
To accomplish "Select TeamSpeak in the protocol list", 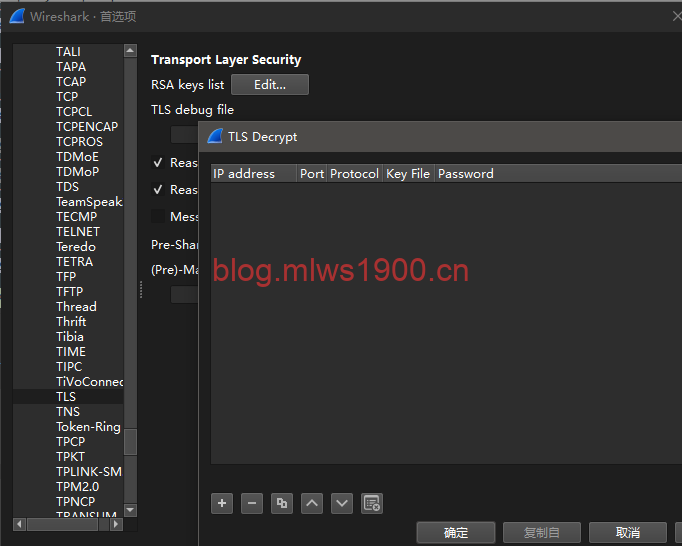I will click(89, 202).
